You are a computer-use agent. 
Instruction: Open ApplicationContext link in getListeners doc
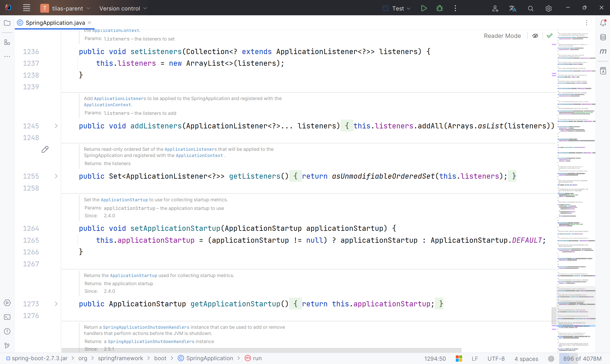(199, 156)
